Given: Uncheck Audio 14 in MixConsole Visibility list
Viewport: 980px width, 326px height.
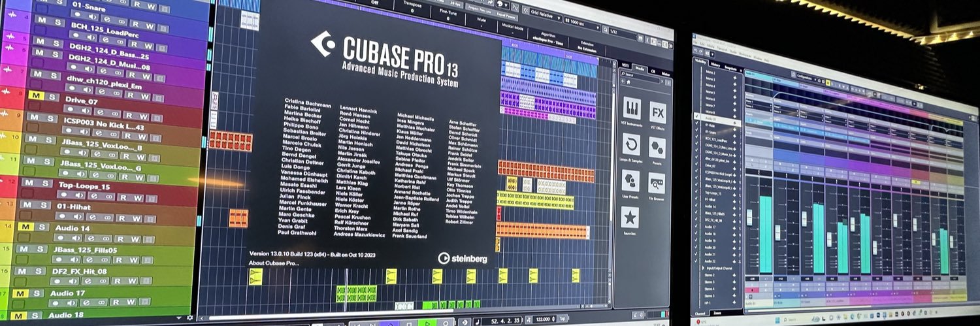Looking at the screenshot, I should click(x=696, y=206).
